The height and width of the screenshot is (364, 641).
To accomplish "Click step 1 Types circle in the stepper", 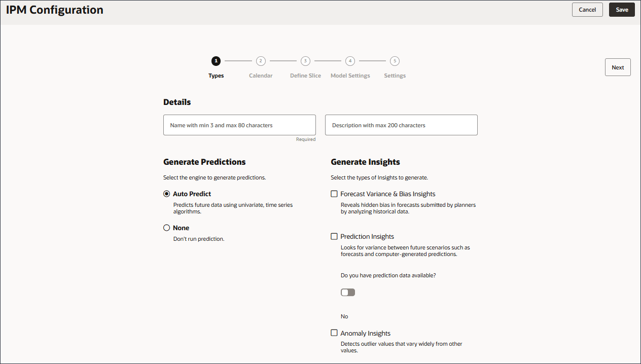I will [x=216, y=61].
